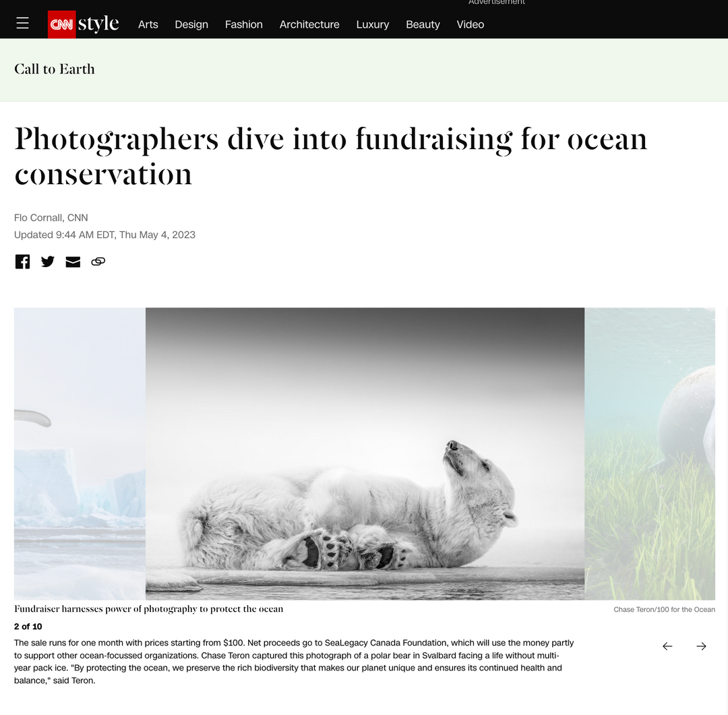Copy article link icon

(98, 262)
